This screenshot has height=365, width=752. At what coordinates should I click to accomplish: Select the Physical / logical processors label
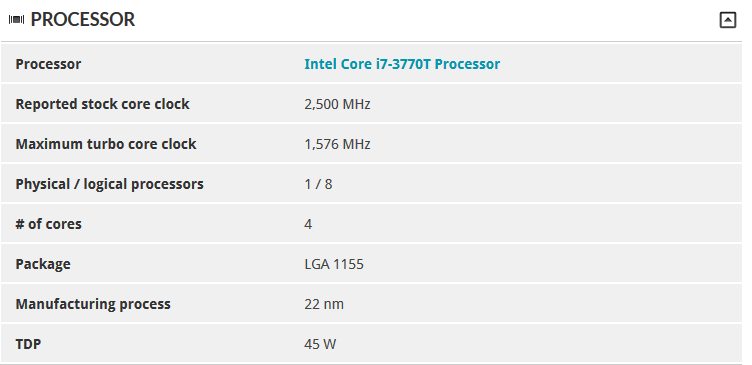(x=109, y=184)
